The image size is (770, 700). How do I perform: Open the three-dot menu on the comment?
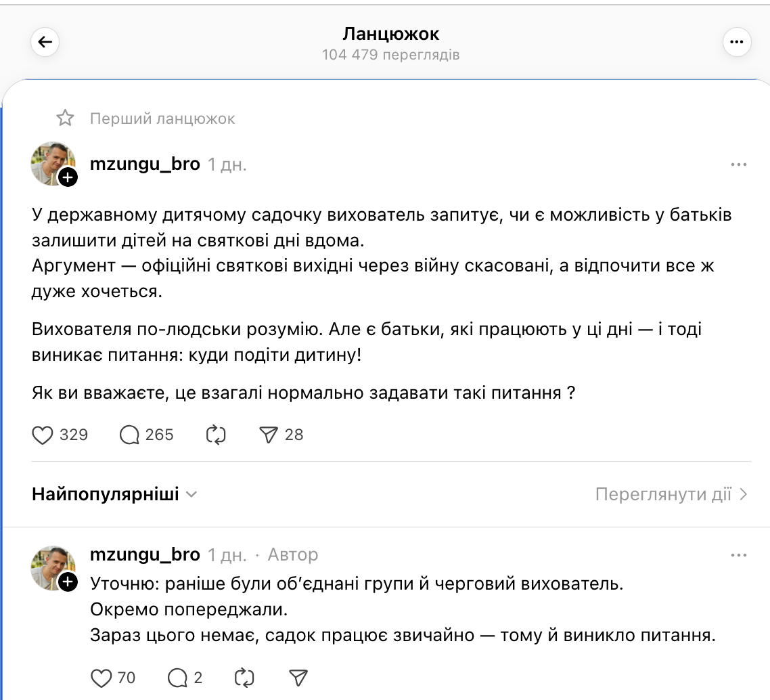pos(739,554)
